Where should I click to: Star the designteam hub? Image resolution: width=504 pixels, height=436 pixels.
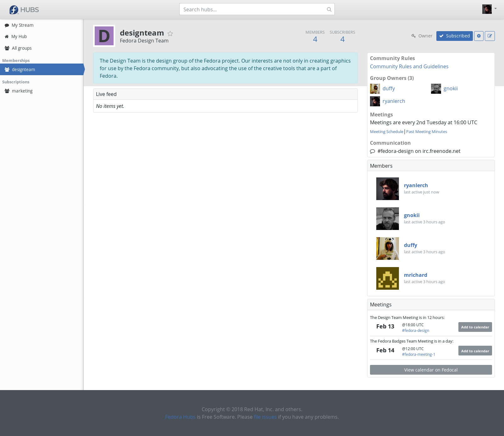pos(170,33)
